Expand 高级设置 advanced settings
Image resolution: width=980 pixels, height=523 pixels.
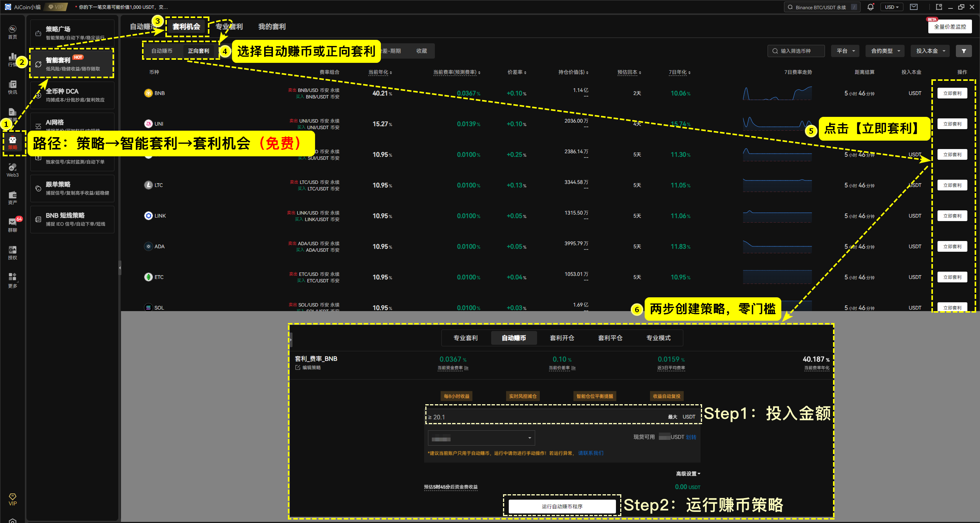tap(688, 474)
